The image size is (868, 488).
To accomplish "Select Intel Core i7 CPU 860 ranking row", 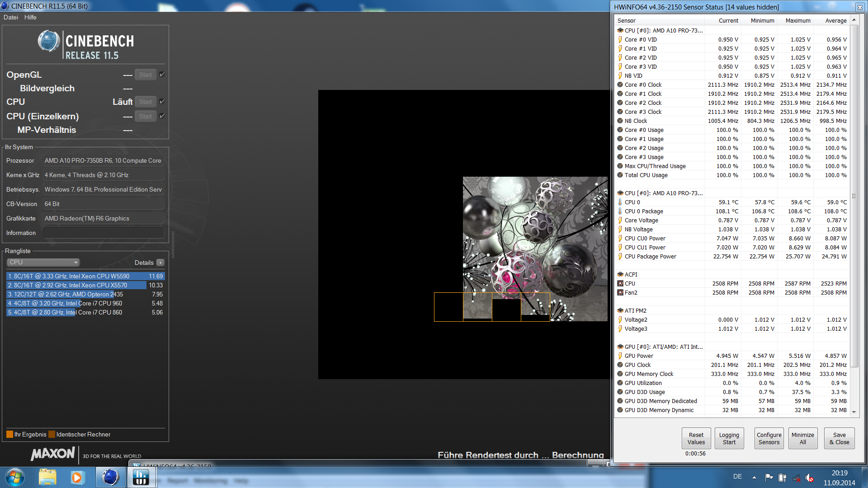I will [x=85, y=312].
